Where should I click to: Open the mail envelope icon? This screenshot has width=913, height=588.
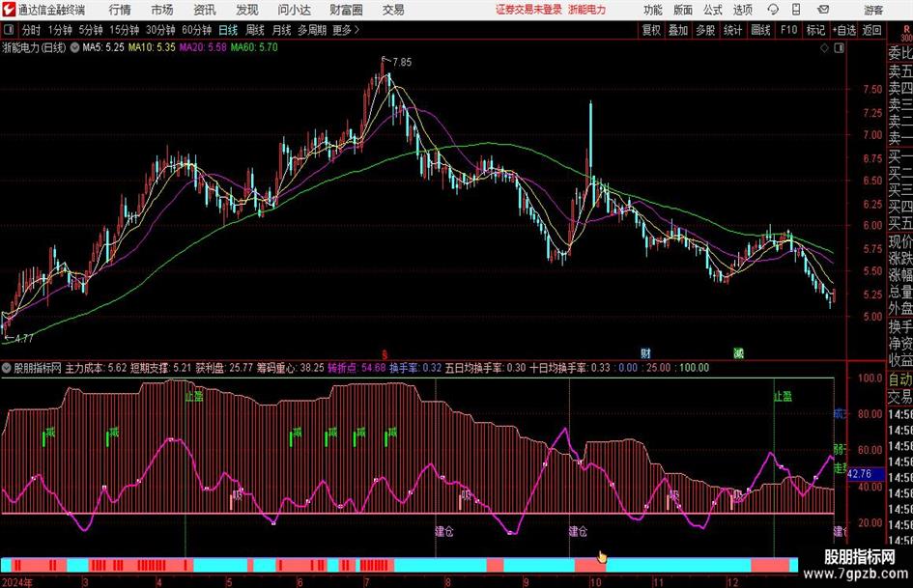point(823,10)
